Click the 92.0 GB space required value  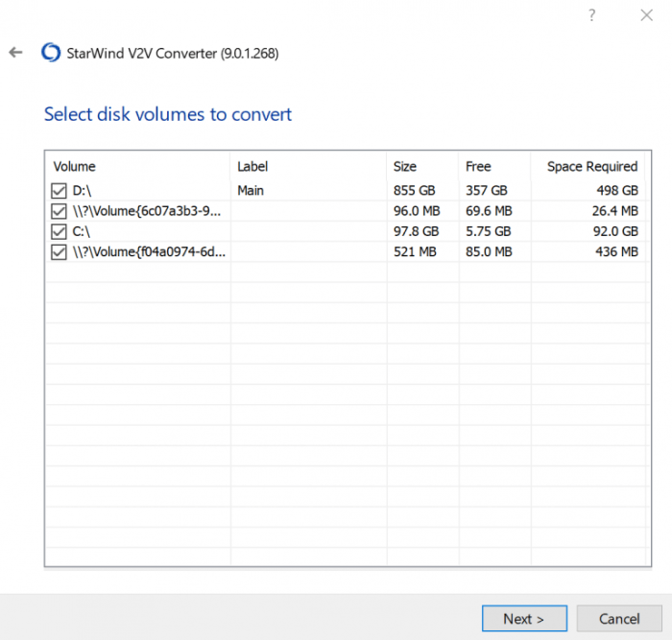[x=615, y=231]
